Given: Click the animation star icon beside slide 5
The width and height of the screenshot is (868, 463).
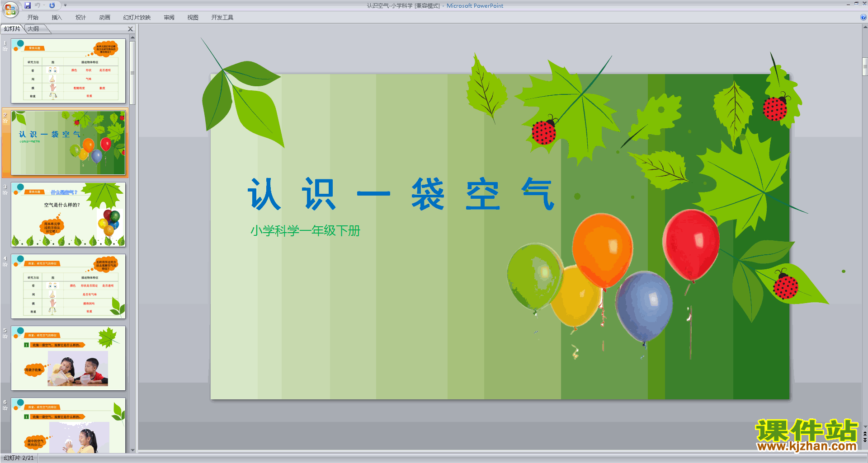Looking at the screenshot, I should pyautogui.click(x=5, y=337).
